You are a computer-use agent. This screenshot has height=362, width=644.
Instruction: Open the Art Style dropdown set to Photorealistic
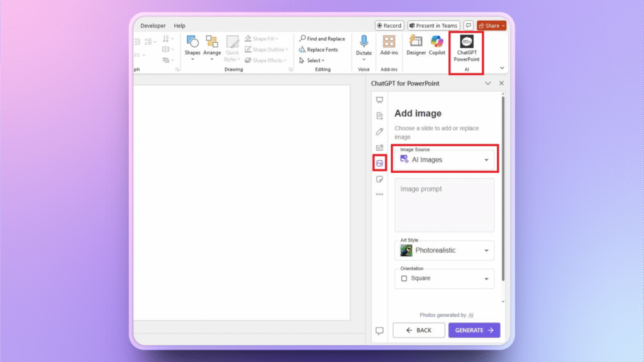coord(444,250)
